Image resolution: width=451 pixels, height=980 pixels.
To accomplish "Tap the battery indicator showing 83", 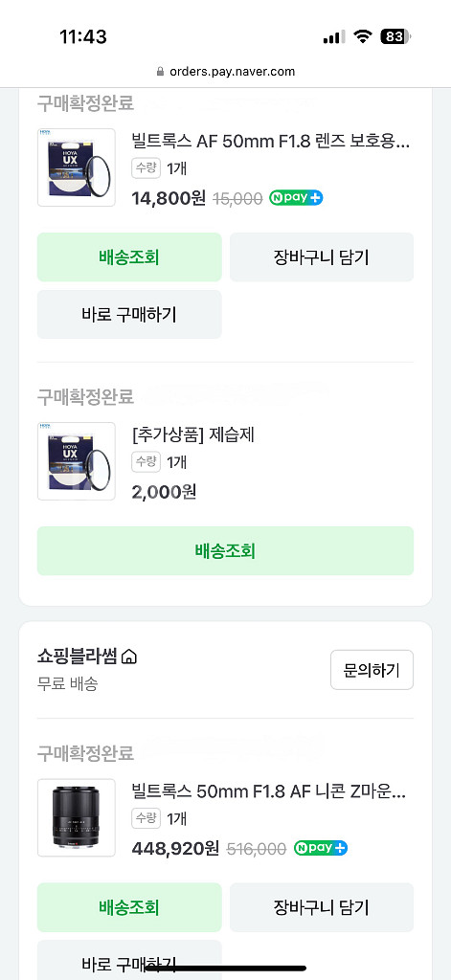I will [396, 37].
